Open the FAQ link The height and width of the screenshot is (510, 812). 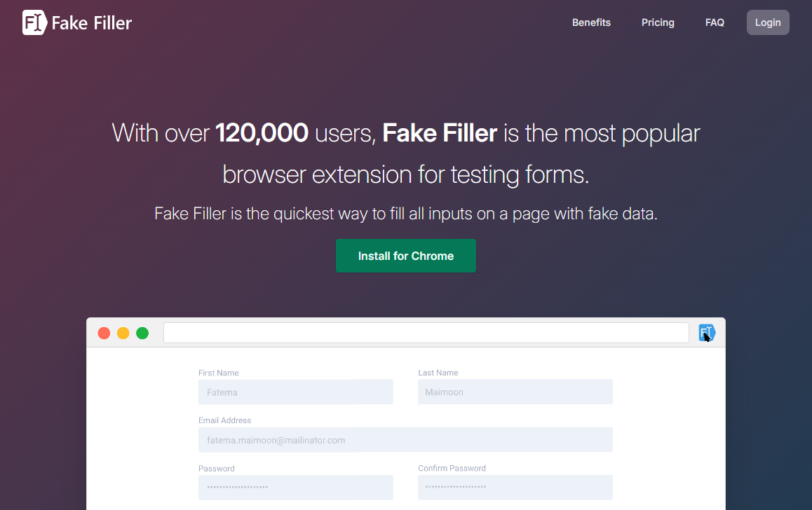click(715, 22)
